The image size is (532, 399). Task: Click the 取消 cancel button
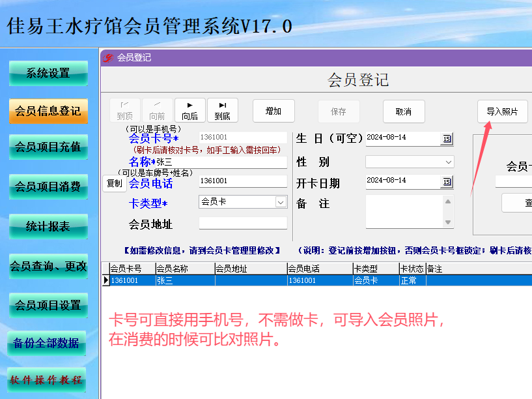click(x=404, y=111)
